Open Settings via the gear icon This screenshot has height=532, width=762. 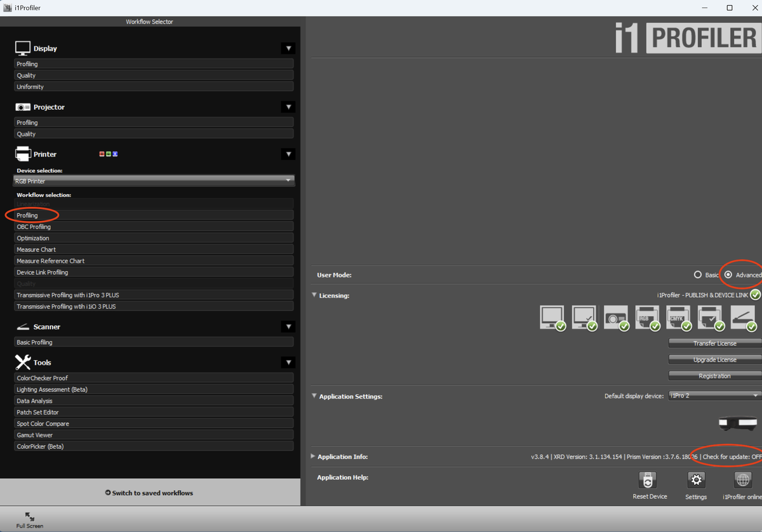click(696, 481)
